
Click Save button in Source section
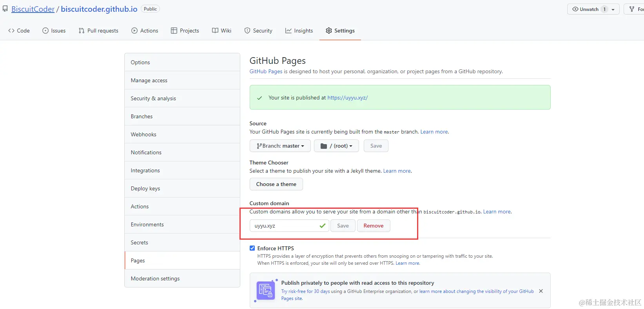[x=376, y=146]
